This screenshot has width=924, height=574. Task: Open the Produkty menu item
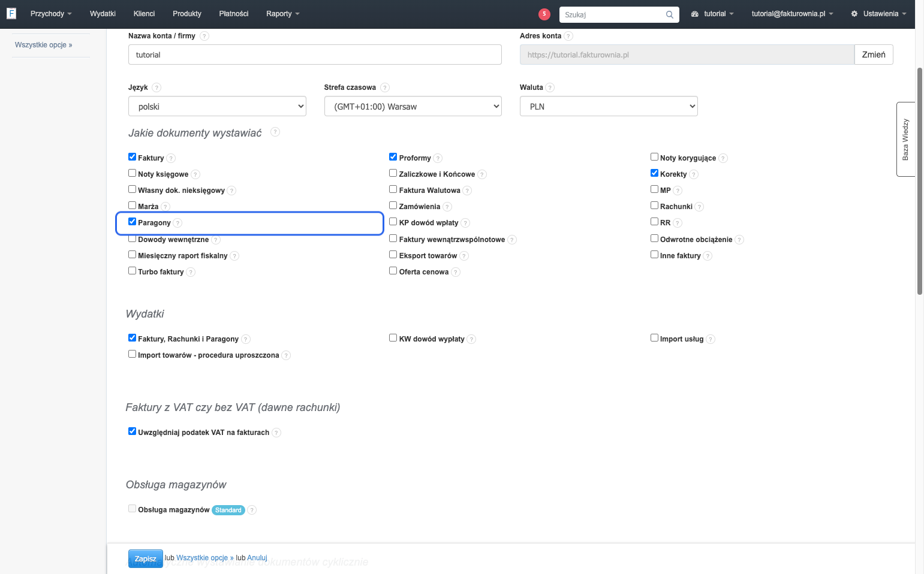pyautogui.click(x=187, y=14)
